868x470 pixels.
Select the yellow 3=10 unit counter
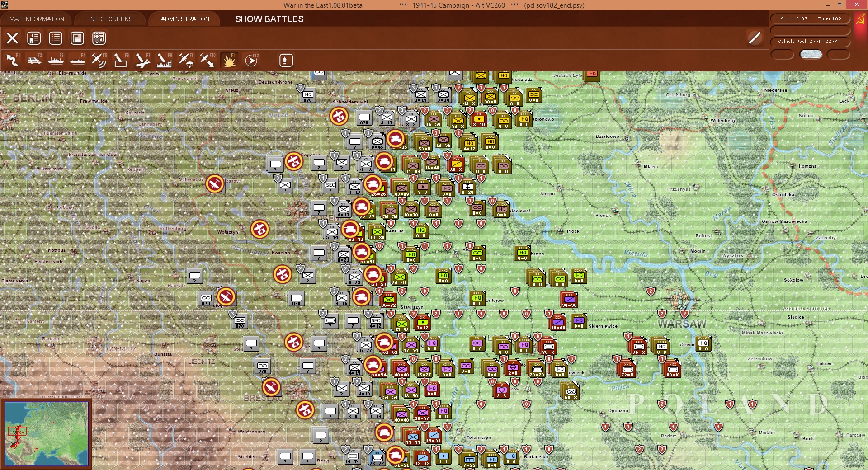pyautogui.click(x=479, y=119)
